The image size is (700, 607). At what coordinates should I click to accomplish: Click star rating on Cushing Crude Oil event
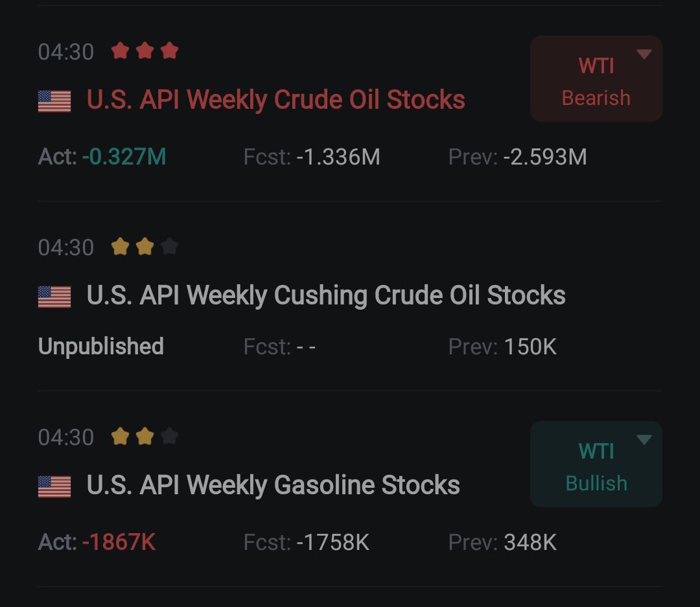145,246
